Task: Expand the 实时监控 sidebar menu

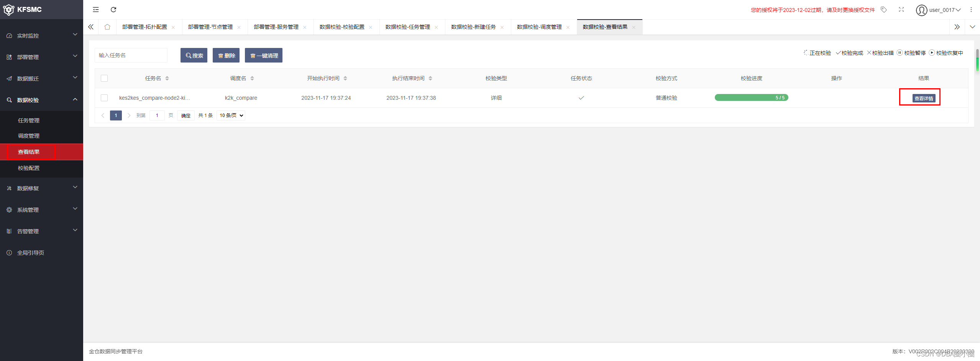Action: click(x=41, y=35)
